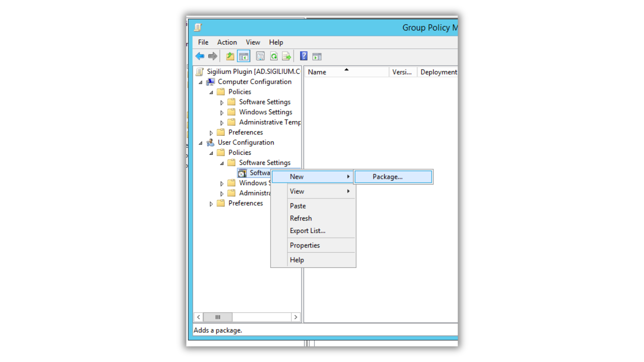Click the Back arrow toolbar icon
644x362 pixels.
(x=200, y=56)
